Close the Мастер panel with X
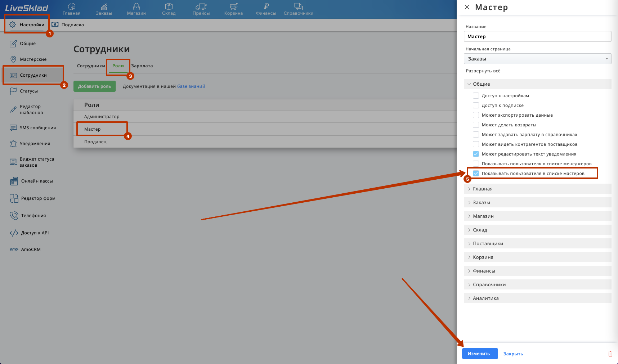The height and width of the screenshot is (364, 618). [x=467, y=7]
